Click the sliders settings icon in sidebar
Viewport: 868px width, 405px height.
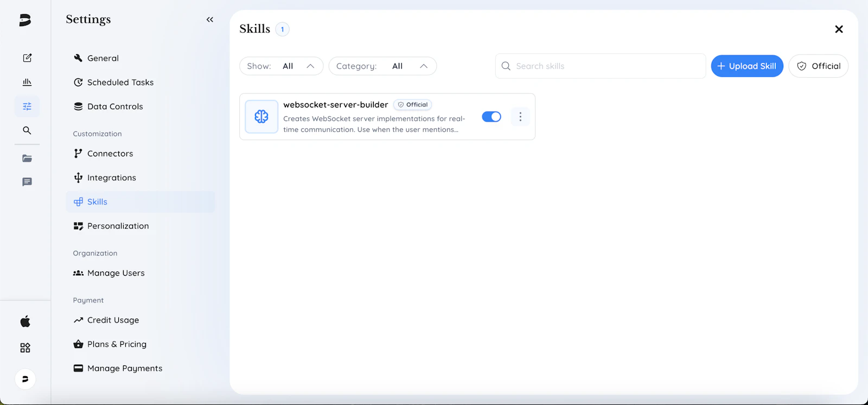27,106
